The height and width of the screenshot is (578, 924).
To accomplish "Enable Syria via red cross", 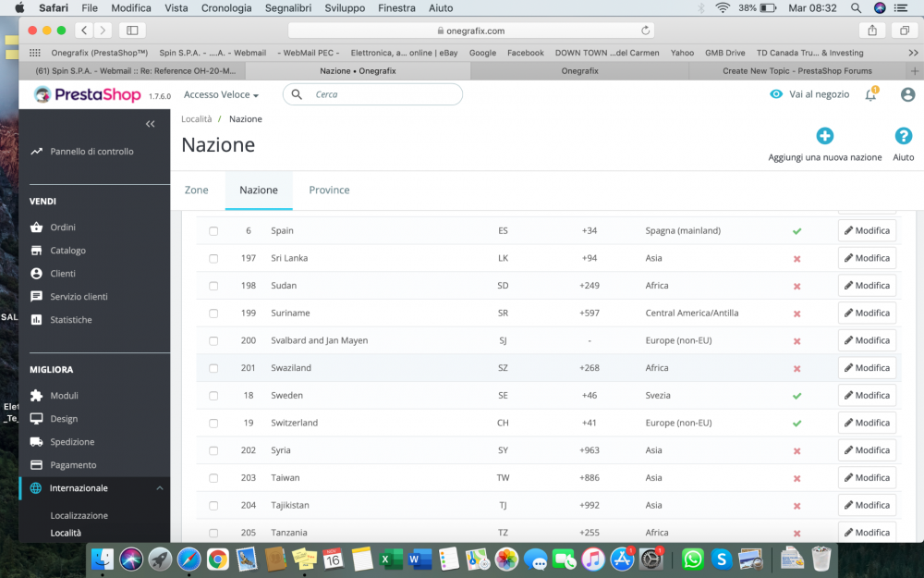I will point(796,450).
